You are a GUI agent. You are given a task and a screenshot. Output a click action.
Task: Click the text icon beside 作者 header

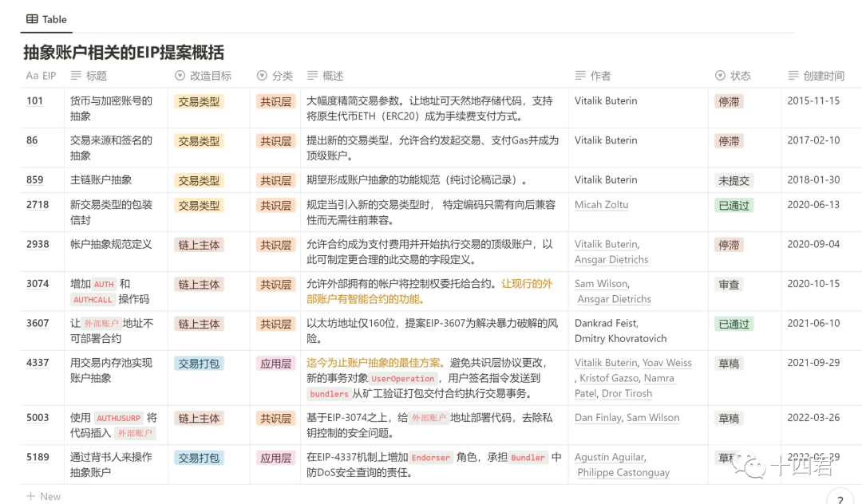[x=580, y=76]
